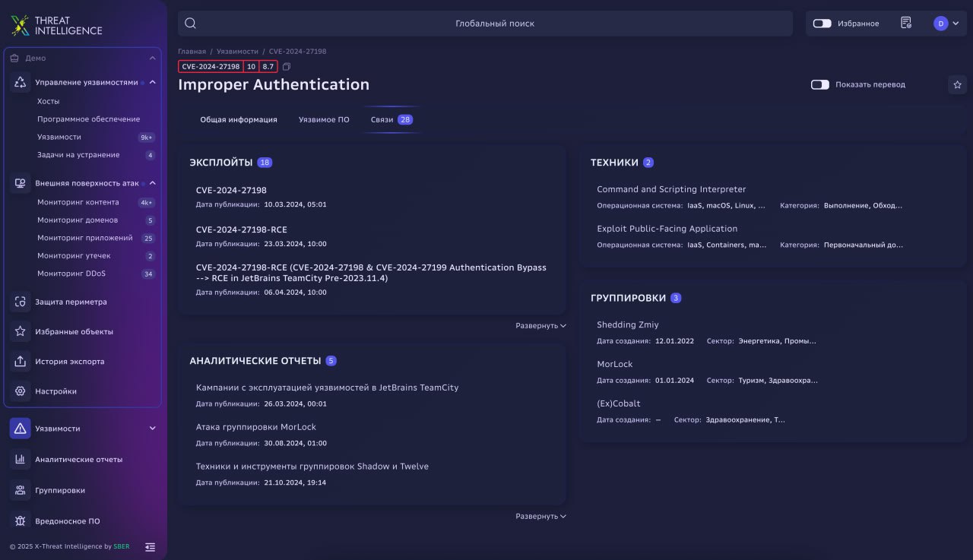Image resolution: width=973 pixels, height=560 pixels.
Task: Click into the Глобальный поиск field
Action: [494, 24]
